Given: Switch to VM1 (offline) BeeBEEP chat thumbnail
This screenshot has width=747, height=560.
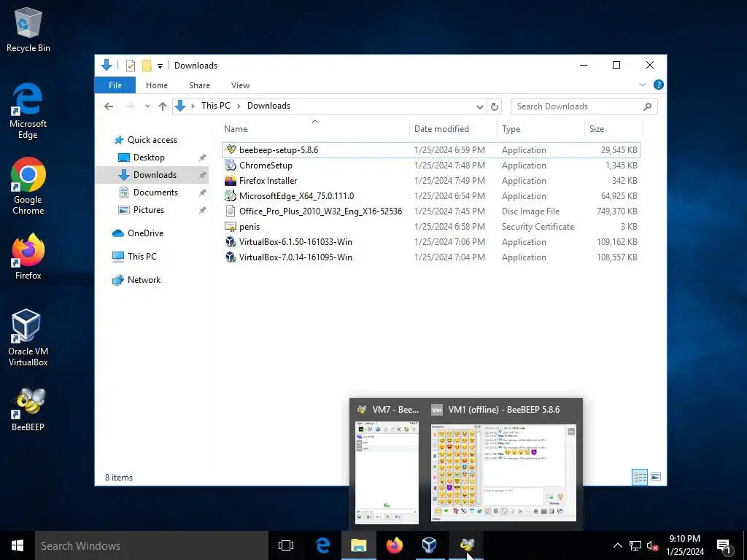Looking at the screenshot, I should pos(503,463).
